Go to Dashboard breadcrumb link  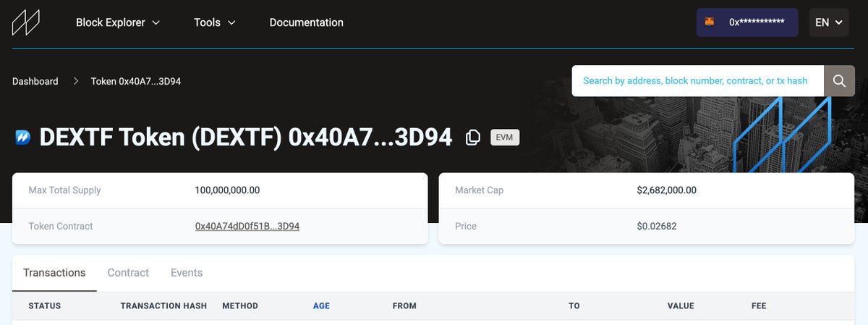click(x=35, y=81)
